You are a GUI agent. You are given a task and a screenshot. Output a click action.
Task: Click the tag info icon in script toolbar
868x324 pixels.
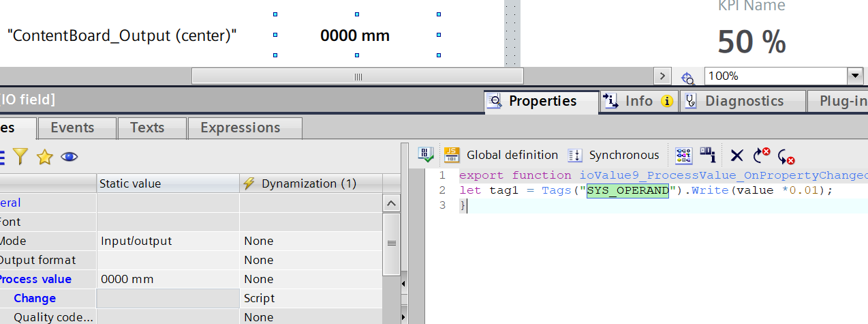708,156
